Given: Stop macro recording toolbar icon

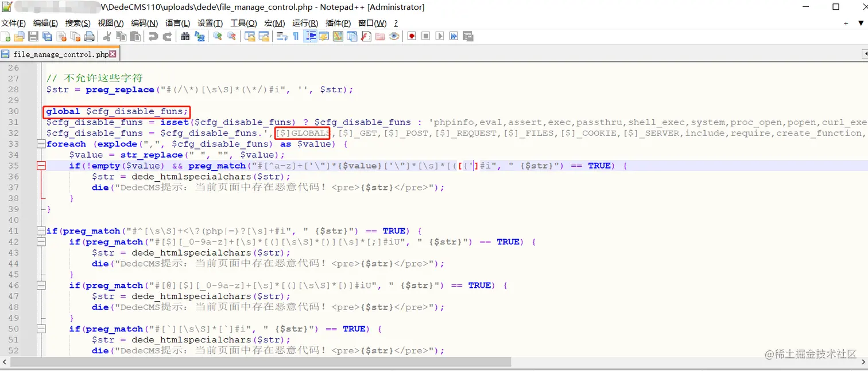Looking at the screenshot, I should tap(426, 36).
